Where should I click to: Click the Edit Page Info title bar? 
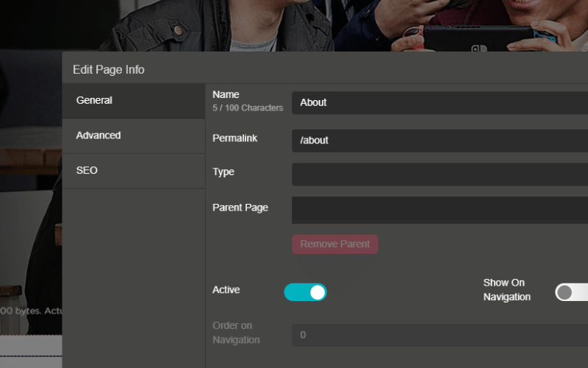click(x=325, y=68)
